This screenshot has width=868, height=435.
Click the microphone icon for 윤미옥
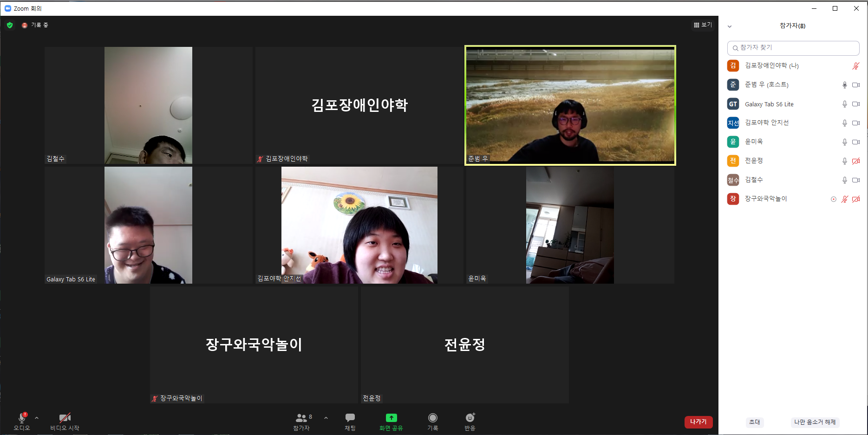845,142
